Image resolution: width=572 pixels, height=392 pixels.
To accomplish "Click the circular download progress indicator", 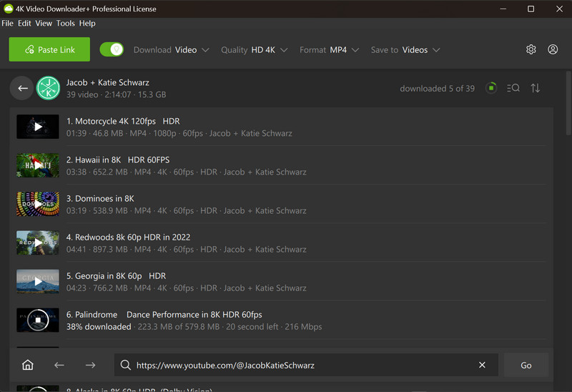I will [x=491, y=88].
